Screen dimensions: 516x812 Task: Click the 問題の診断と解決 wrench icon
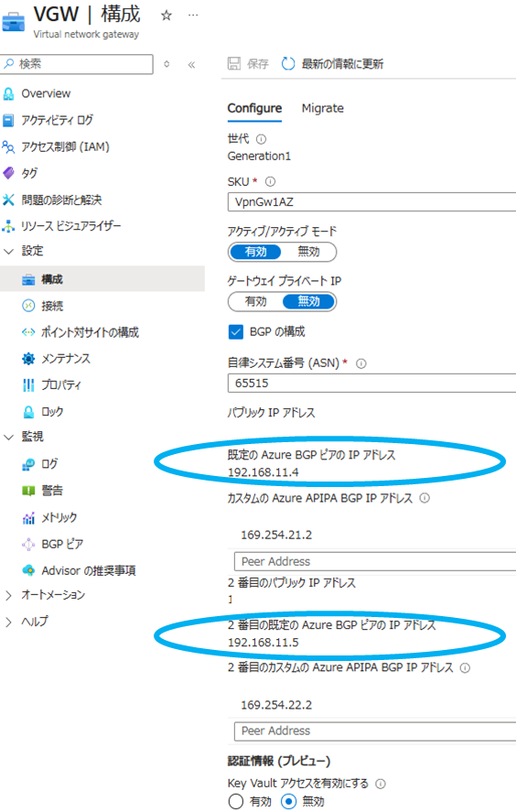click(x=9, y=200)
